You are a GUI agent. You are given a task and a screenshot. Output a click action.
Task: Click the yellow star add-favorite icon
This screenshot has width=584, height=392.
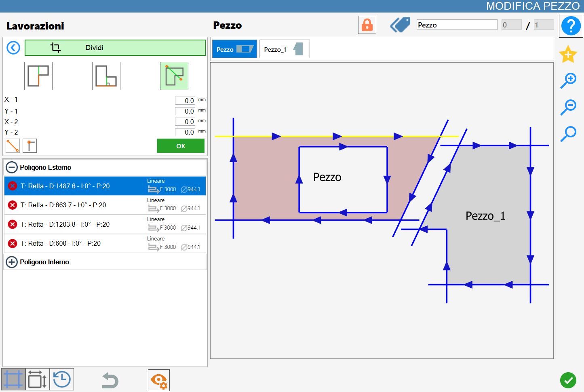click(568, 54)
